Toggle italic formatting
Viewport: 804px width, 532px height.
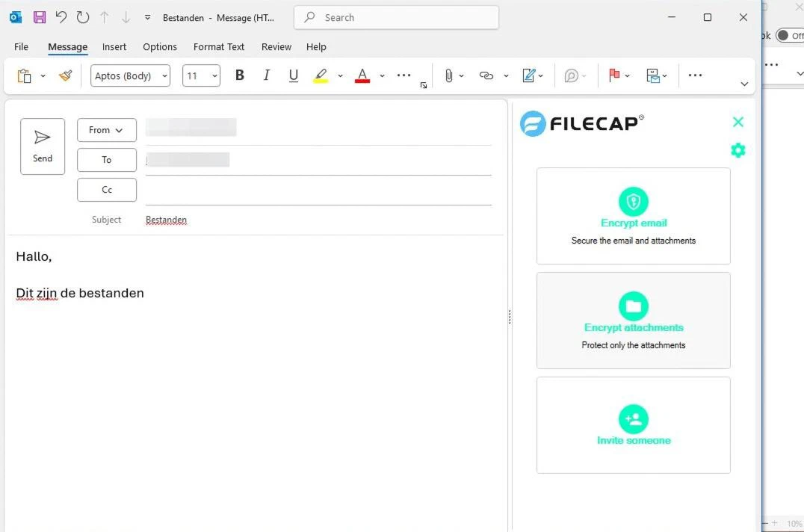(266, 75)
